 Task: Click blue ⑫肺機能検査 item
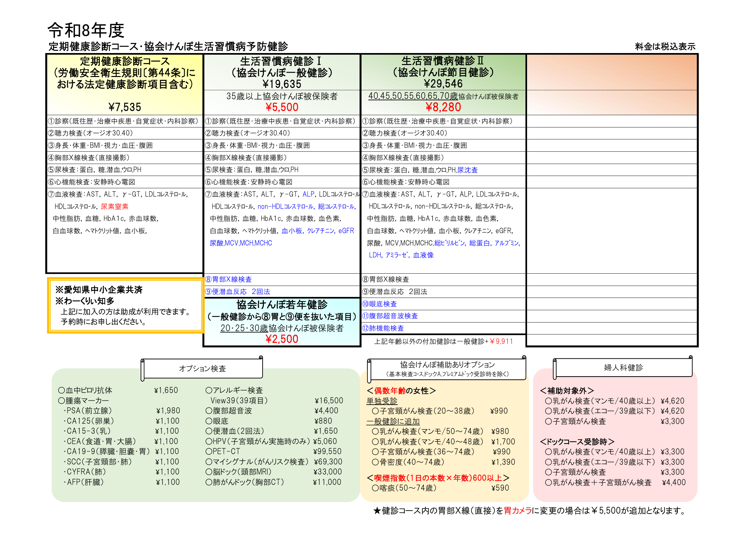tap(383, 328)
